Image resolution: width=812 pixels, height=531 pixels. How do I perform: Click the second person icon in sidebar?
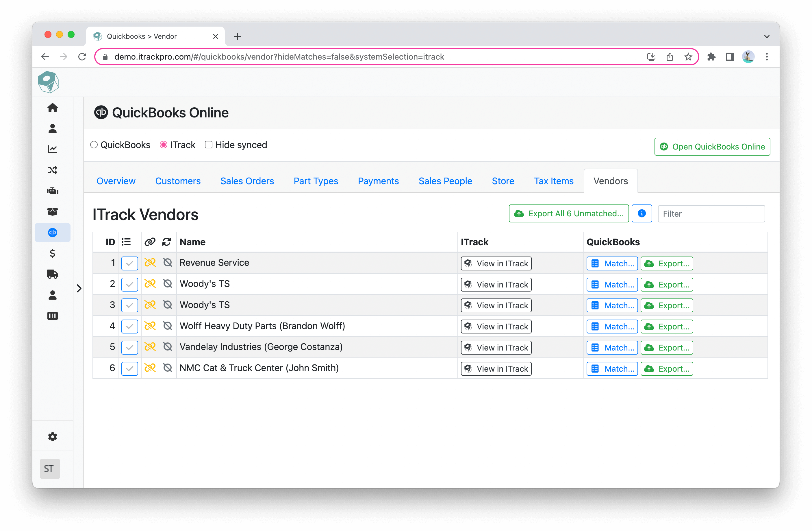(x=53, y=295)
